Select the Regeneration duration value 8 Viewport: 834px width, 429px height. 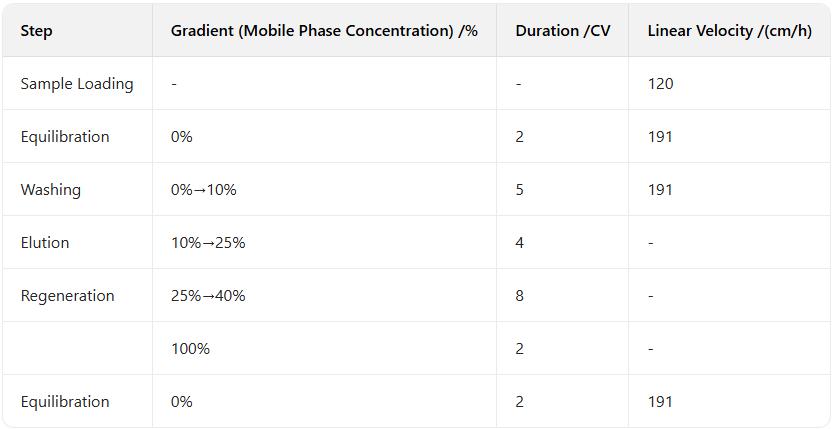pos(520,296)
